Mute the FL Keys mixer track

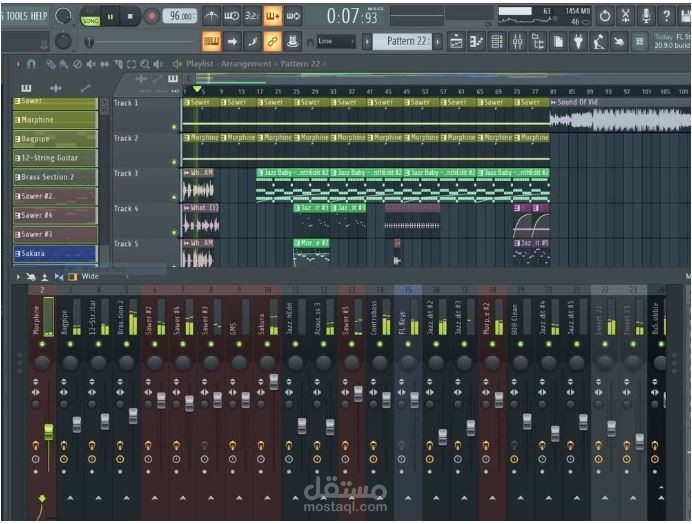(408, 344)
